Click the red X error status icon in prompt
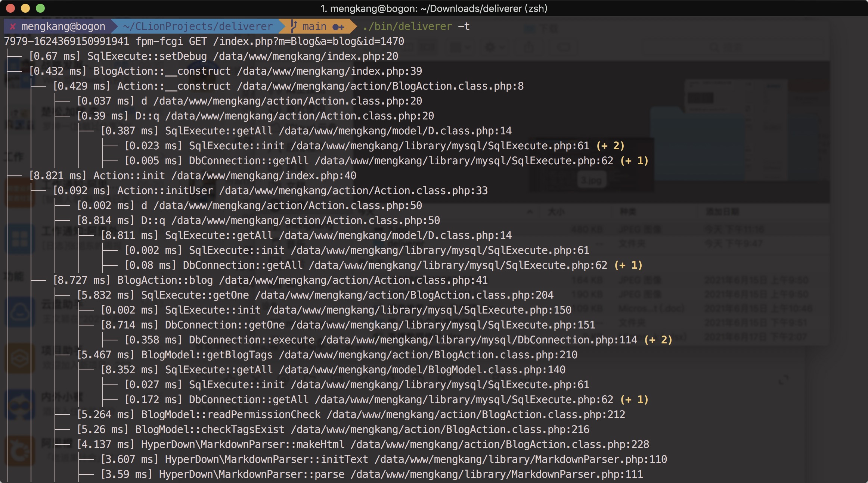This screenshot has height=483, width=868. [x=13, y=27]
